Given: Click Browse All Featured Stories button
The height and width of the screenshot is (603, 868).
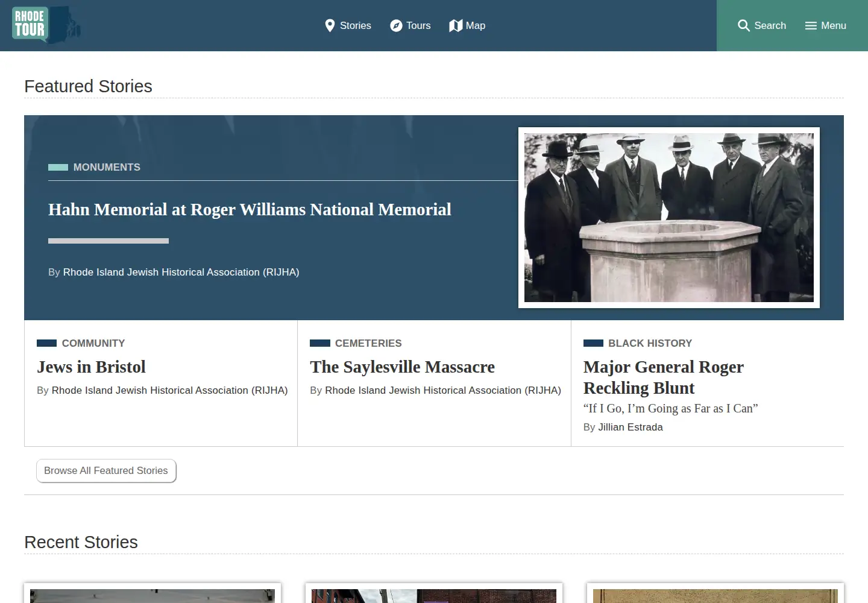Looking at the screenshot, I should (x=106, y=471).
